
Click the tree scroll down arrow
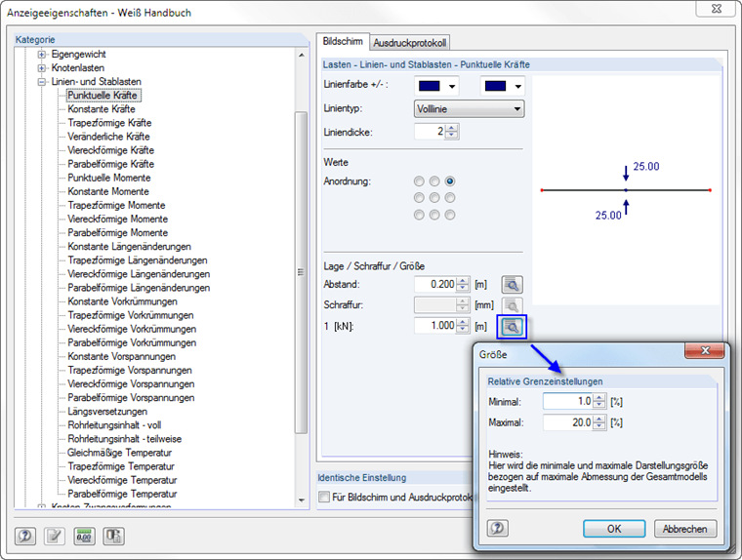point(302,500)
